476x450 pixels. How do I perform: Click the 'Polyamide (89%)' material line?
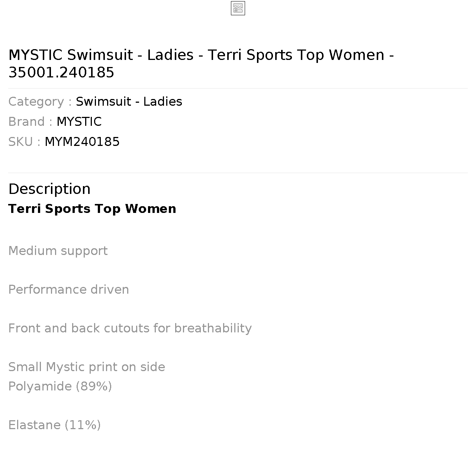pyautogui.click(x=60, y=386)
